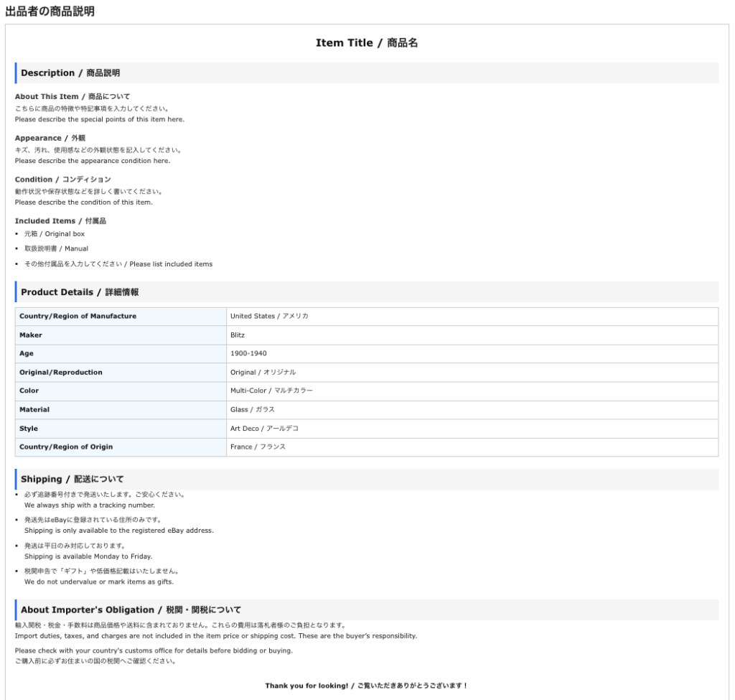Click the 'Multi-Color / マルチカラー' value cell

[x=271, y=391]
